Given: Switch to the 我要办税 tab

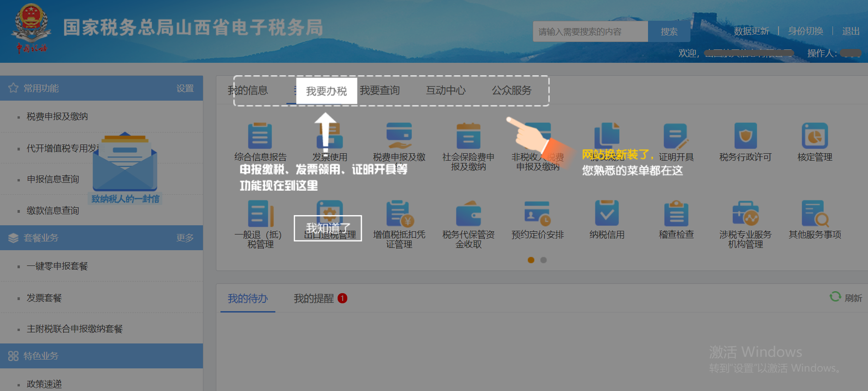Looking at the screenshot, I should tap(327, 91).
